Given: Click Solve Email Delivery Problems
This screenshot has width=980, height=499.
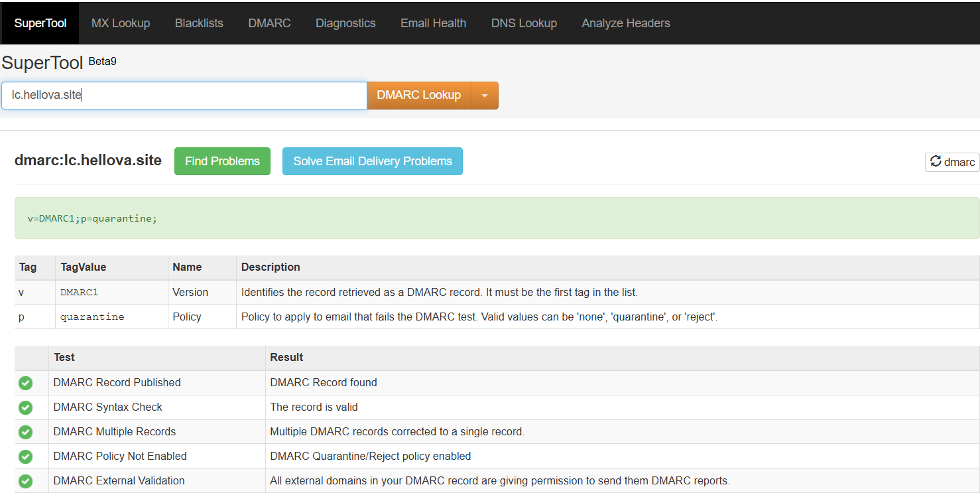Looking at the screenshot, I should (x=373, y=161).
